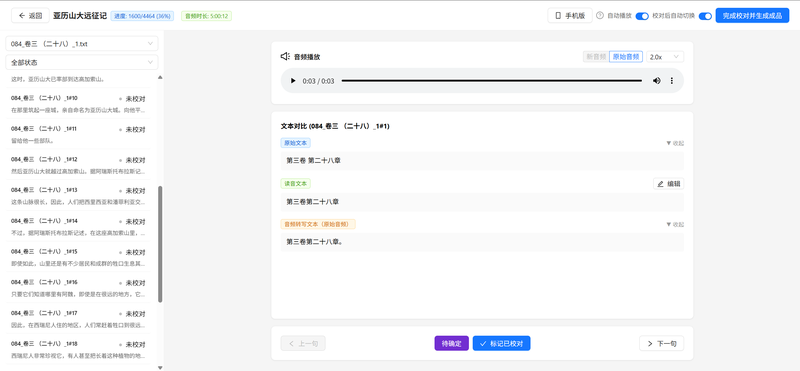The width and height of the screenshot is (800, 371).
Task: Select list item 084_卷三（二十八）_1#18
Action: coord(78,349)
